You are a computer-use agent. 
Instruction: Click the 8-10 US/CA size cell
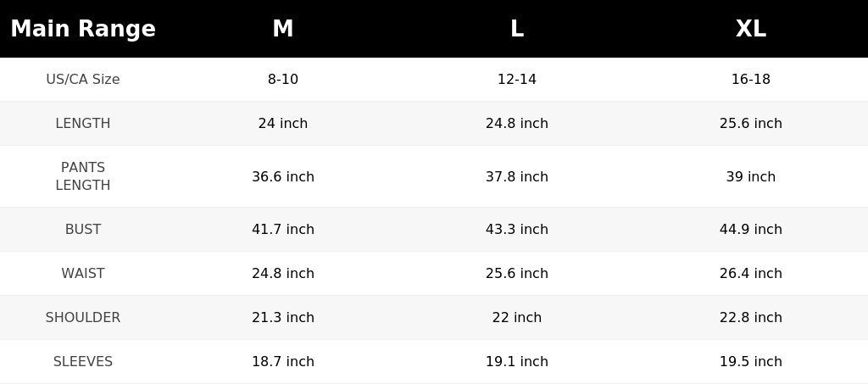coord(283,79)
